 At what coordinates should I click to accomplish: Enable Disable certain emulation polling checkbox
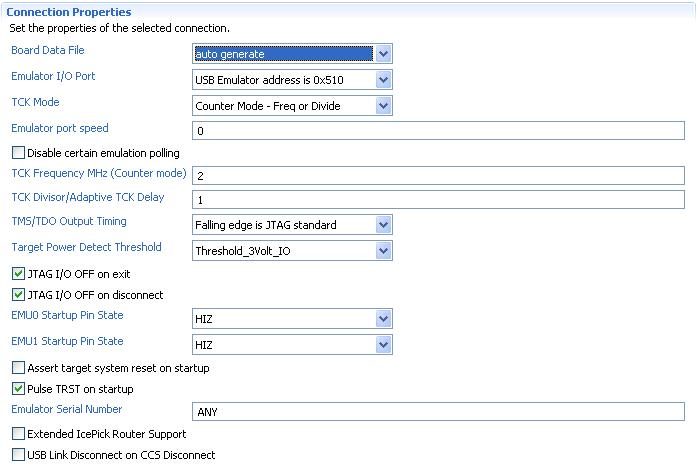pyautogui.click(x=18, y=153)
